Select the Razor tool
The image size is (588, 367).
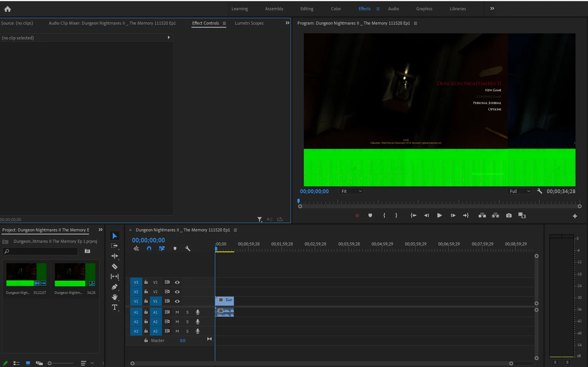(115, 266)
